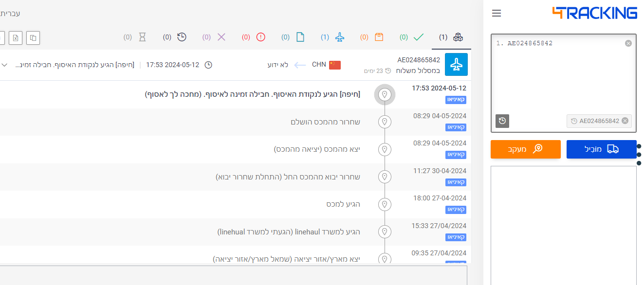644x285 pixels.
Task: Click the China flag icon
Action: click(x=335, y=65)
